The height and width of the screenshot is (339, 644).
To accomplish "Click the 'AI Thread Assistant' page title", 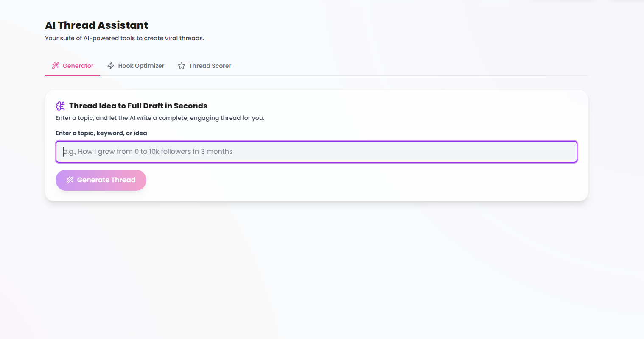I will 97,25.
